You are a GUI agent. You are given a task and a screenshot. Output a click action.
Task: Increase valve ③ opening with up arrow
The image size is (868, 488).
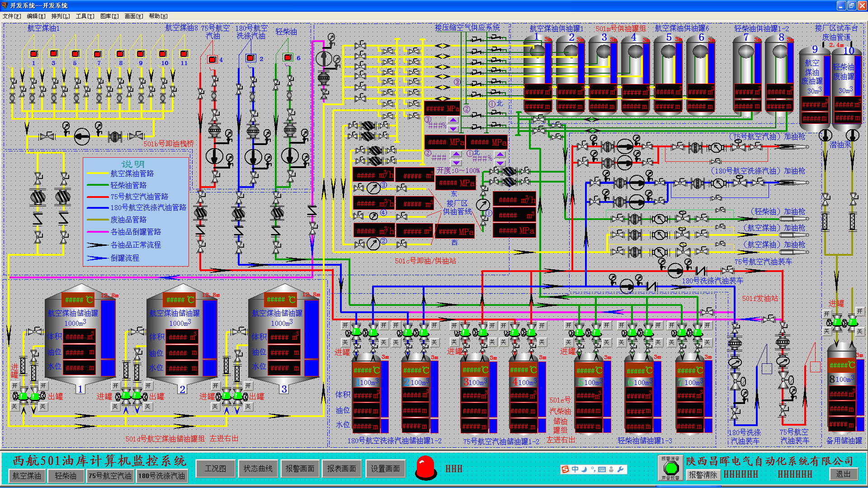point(453,120)
